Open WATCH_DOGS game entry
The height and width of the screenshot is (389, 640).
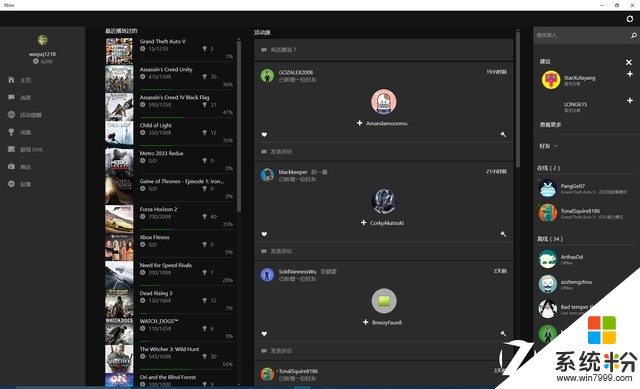click(x=169, y=331)
